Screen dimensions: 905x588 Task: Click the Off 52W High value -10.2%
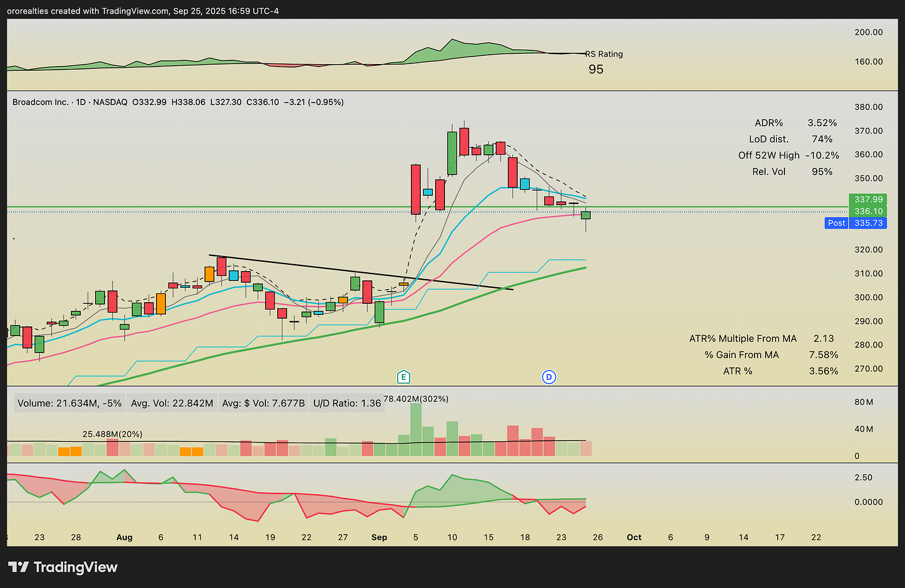pyautogui.click(x=822, y=155)
